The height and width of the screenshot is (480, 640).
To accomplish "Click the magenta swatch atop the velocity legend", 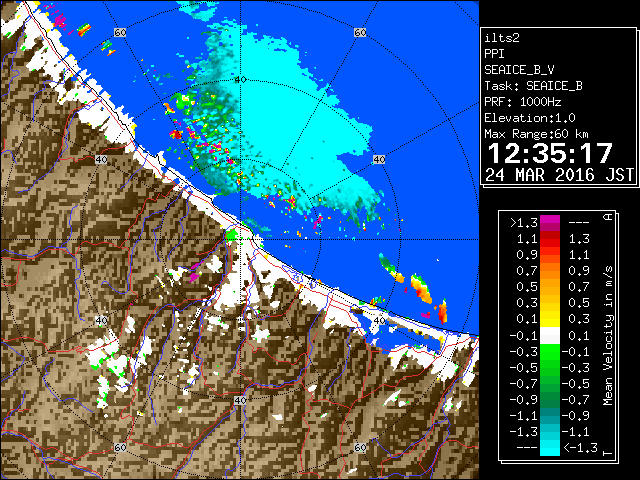I will click(550, 222).
